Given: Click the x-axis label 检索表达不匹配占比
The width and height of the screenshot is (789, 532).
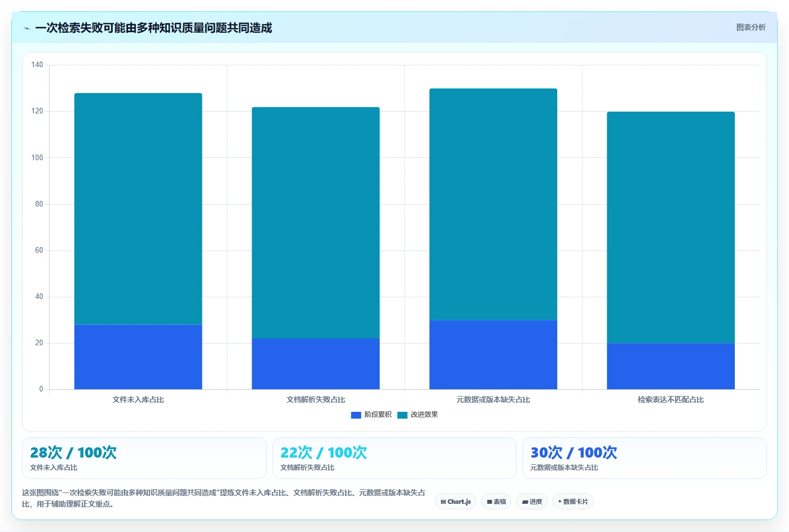Looking at the screenshot, I should [x=671, y=399].
